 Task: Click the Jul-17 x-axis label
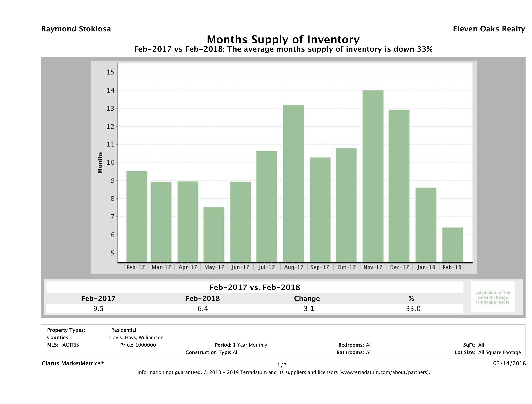266,267
